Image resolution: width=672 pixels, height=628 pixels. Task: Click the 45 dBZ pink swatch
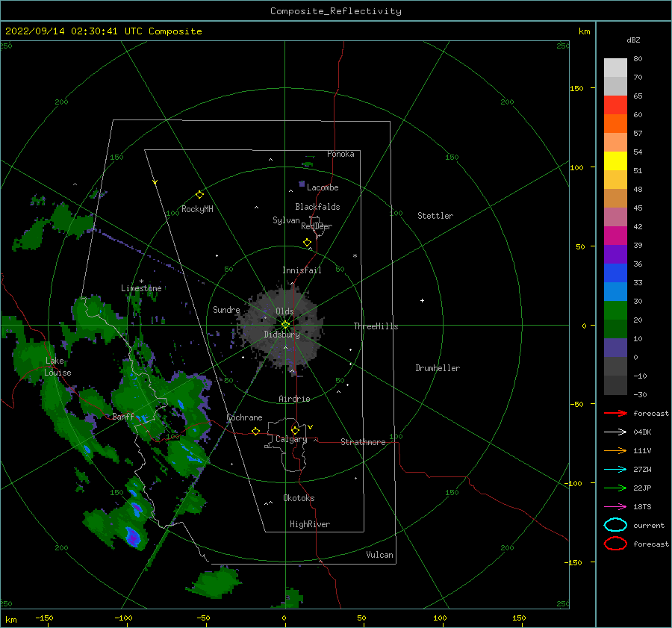point(615,217)
